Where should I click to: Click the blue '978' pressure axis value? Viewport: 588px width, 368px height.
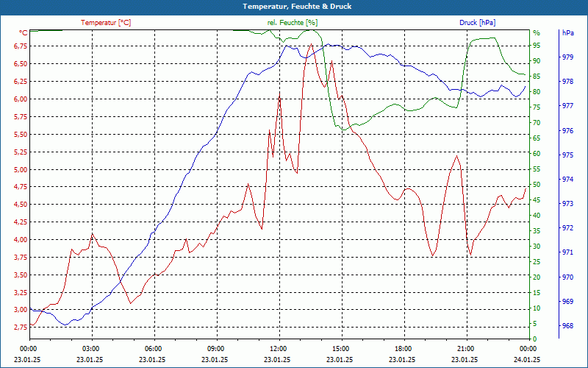tap(567, 82)
